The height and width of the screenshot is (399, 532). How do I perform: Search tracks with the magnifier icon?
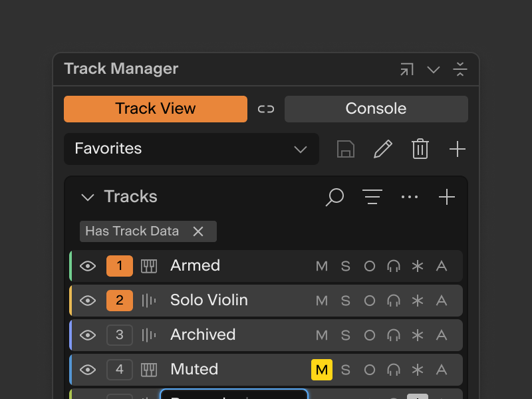coord(334,198)
